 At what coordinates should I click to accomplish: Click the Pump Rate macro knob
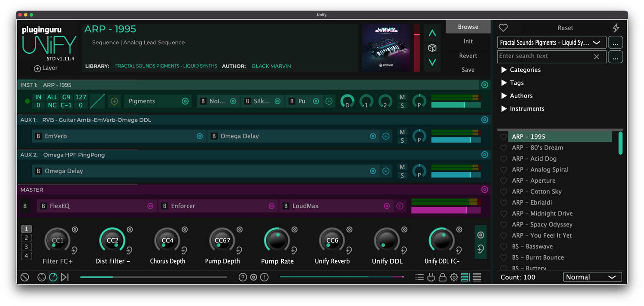277,240
